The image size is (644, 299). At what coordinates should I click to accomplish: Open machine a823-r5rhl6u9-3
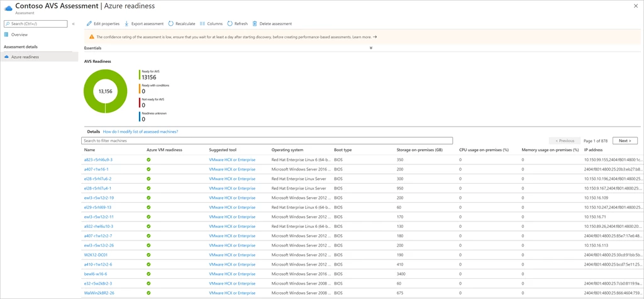pos(98,159)
